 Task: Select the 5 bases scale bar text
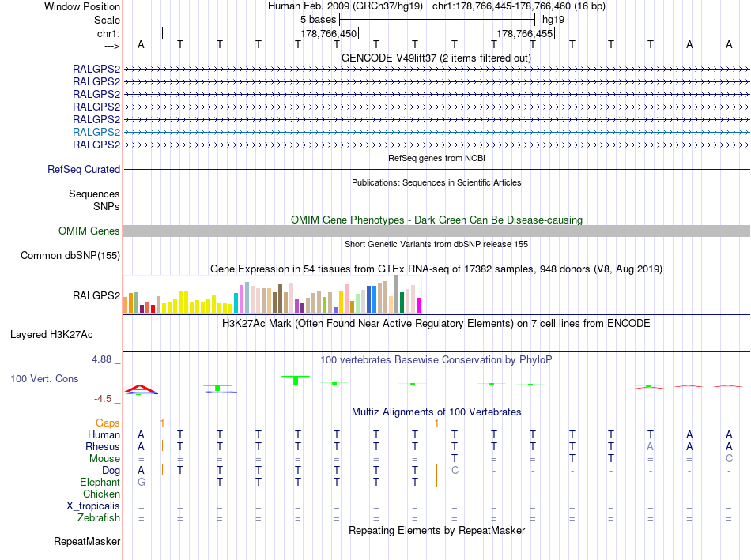(x=318, y=20)
